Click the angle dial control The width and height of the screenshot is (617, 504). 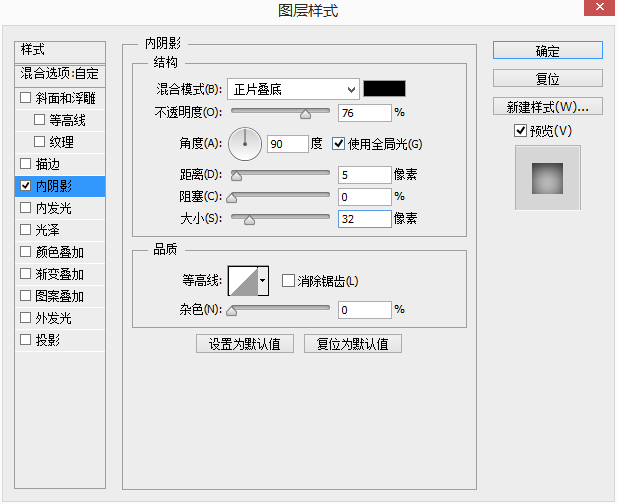click(245, 144)
